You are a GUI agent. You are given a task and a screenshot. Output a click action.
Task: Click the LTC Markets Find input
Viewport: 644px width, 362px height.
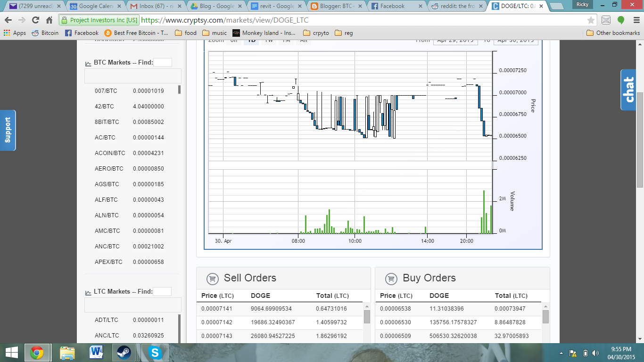pos(162,291)
